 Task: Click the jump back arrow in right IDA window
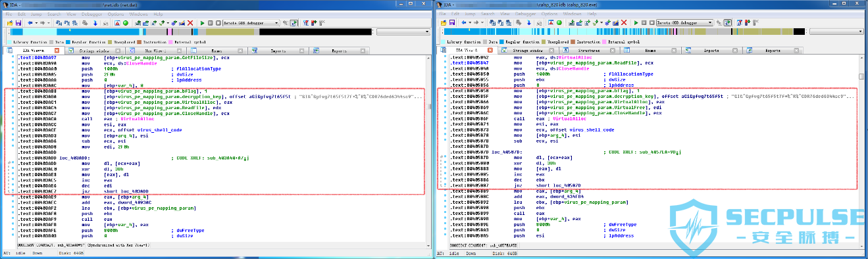(463, 23)
